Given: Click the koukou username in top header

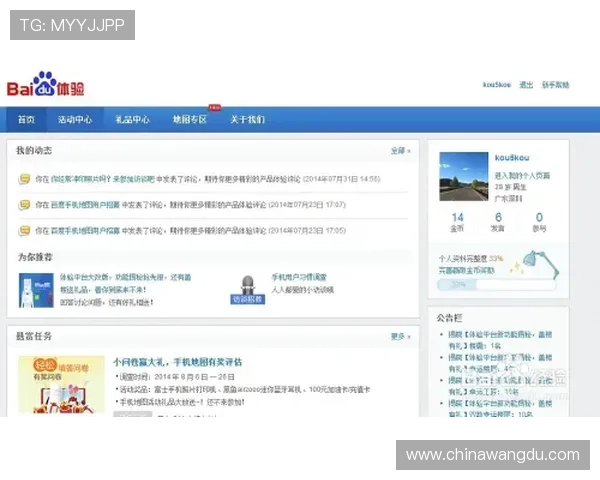Looking at the screenshot, I should pos(497,85).
